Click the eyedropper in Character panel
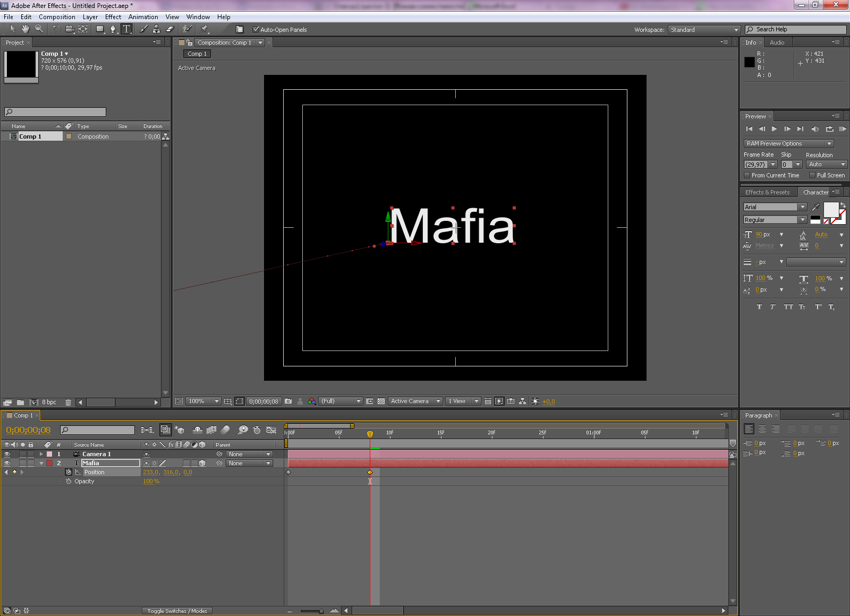Viewport: 850px width, 616px height. (816, 207)
